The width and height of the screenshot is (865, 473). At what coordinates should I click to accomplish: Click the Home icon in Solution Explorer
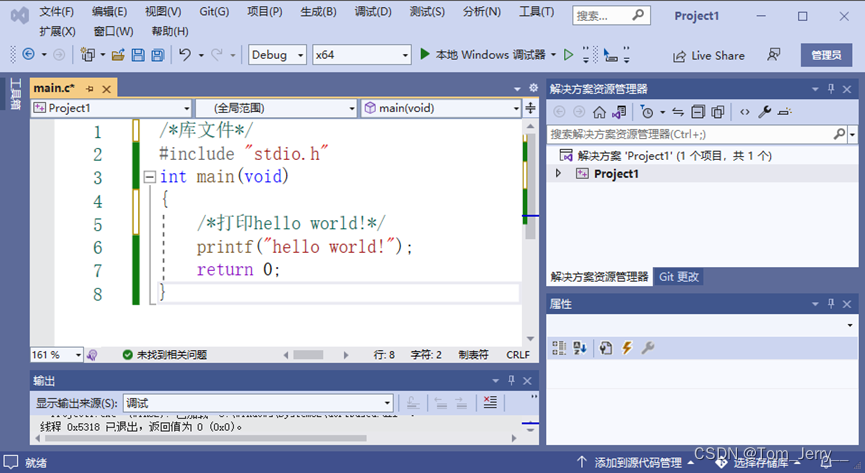pos(599,112)
